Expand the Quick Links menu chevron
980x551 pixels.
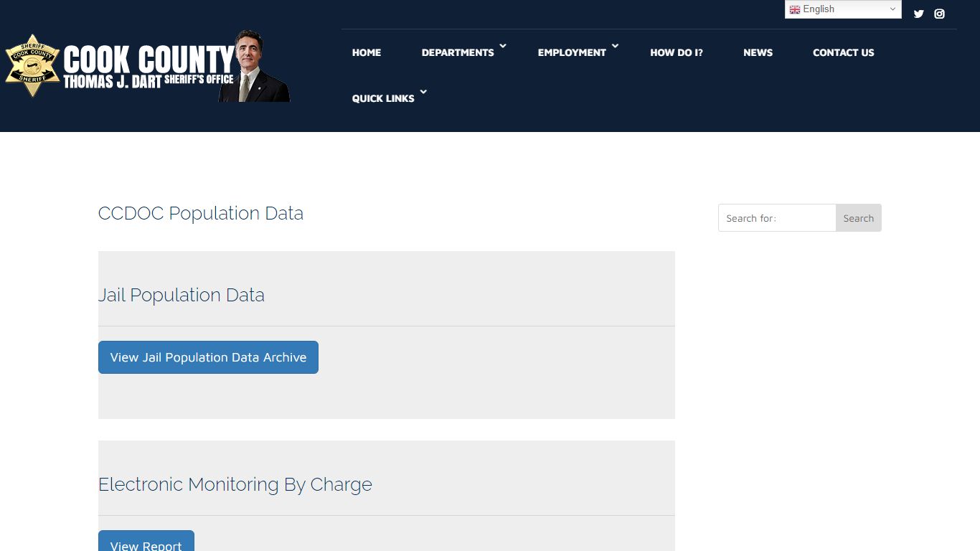point(423,93)
